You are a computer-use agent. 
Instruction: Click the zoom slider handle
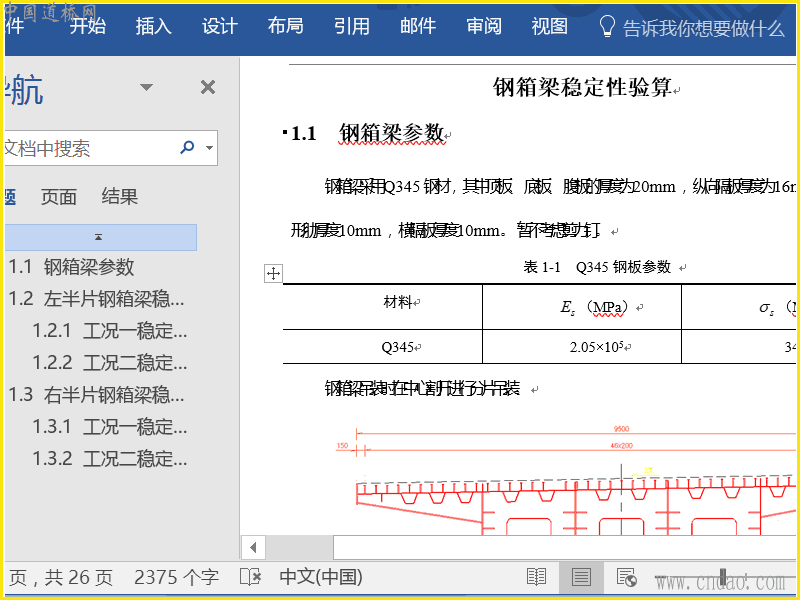click(x=722, y=577)
